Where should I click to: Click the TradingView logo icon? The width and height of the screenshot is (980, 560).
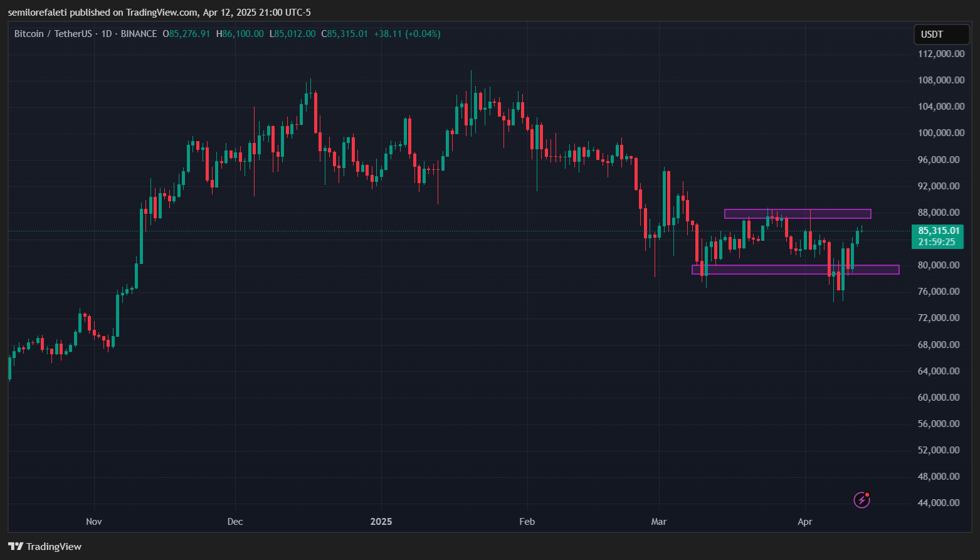pyautogui.click(x=16, y=546)
